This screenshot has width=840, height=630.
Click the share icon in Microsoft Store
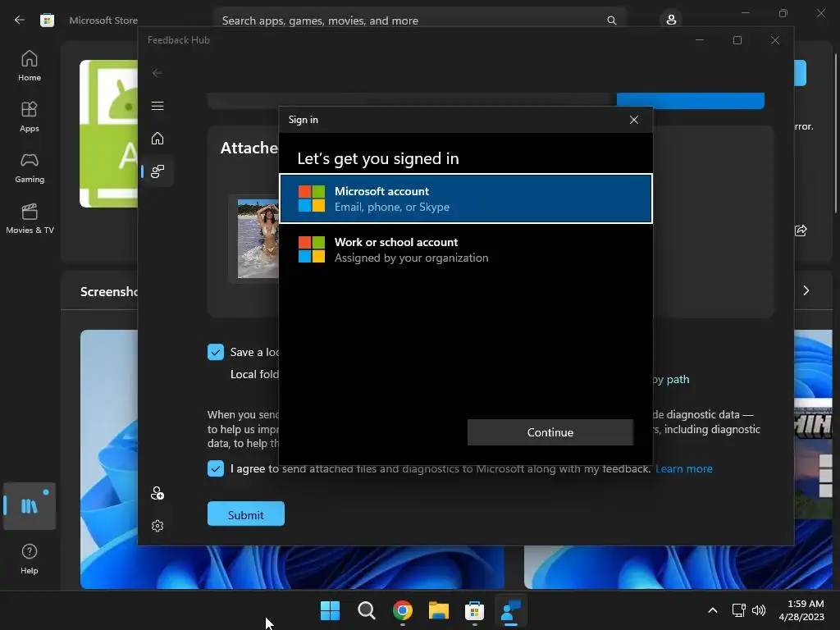point(801,231)
